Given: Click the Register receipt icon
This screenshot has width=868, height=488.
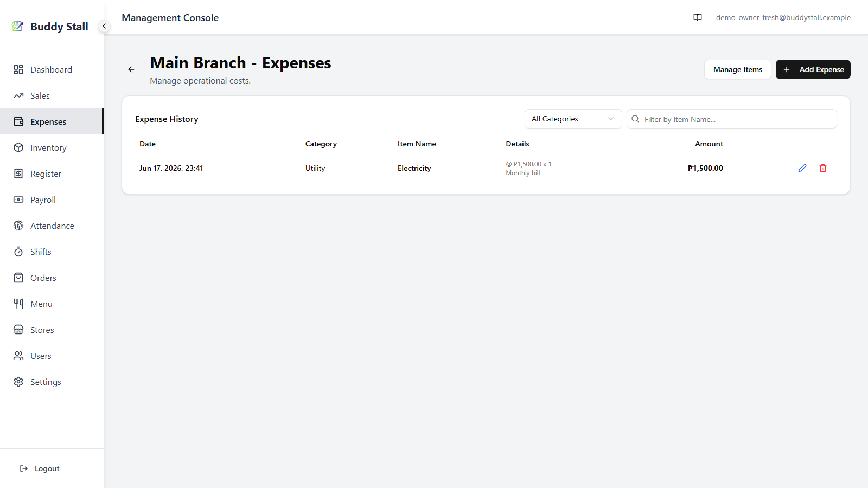Looking at the screenshot, I should point(18,174).
